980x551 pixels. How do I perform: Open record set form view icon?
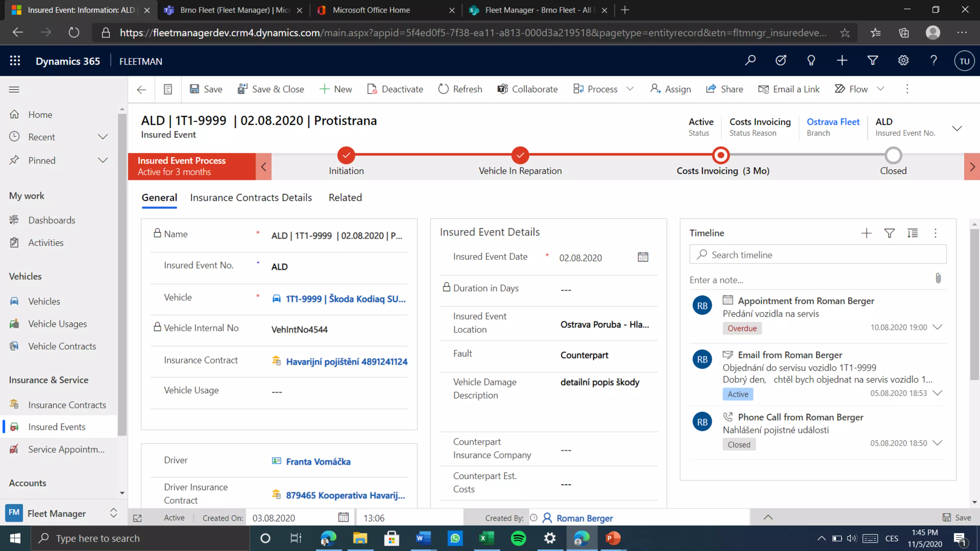pos(168,89)
